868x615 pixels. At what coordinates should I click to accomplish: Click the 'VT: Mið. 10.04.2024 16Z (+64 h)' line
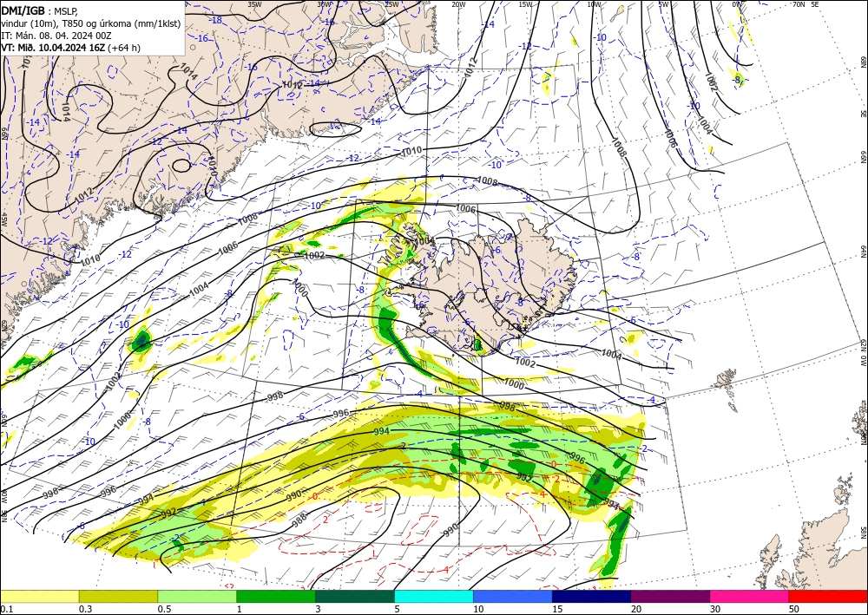click(71, 48)
